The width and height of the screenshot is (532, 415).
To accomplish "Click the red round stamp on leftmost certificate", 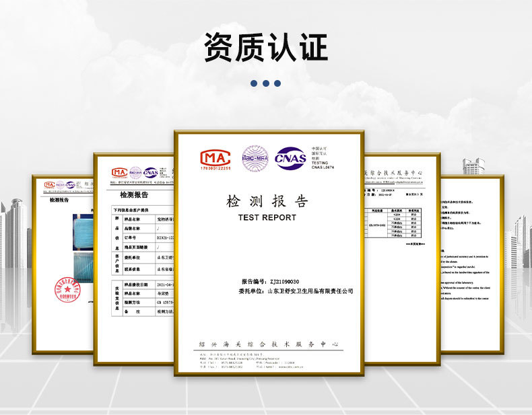I will (67, 289).
